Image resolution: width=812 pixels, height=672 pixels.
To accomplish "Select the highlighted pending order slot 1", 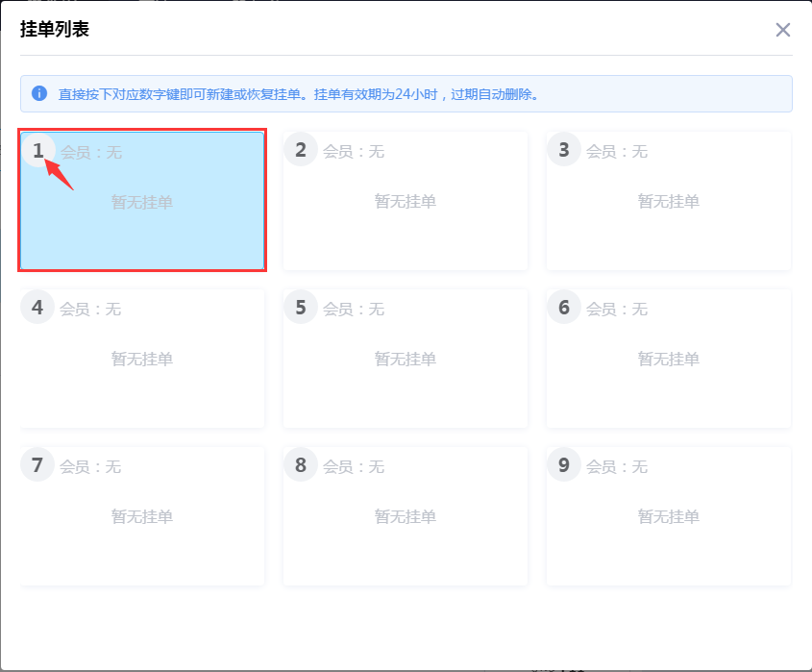I will tap(141, 200).
